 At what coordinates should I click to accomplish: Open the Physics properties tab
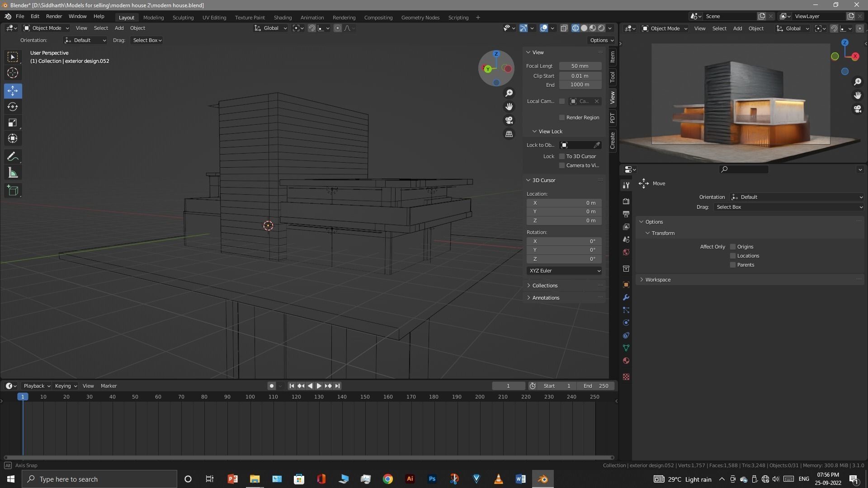pyautogui.click(x=626, y=323)
